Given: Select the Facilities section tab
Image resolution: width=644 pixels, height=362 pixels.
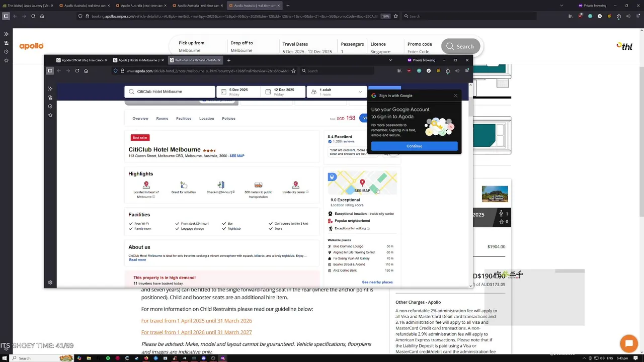Looking at the screenshot, I should pyautogui.click(x=184, y=119).
